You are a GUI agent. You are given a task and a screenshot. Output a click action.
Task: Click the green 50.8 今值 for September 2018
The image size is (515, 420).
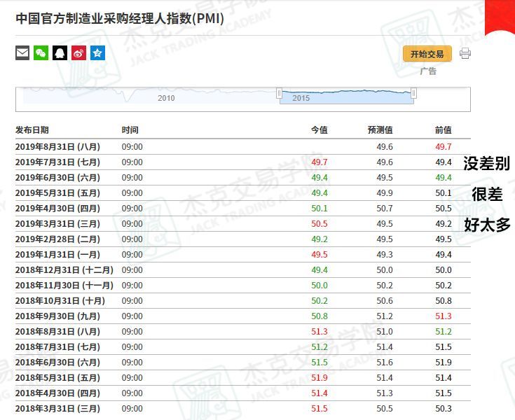tap(320, 316)
